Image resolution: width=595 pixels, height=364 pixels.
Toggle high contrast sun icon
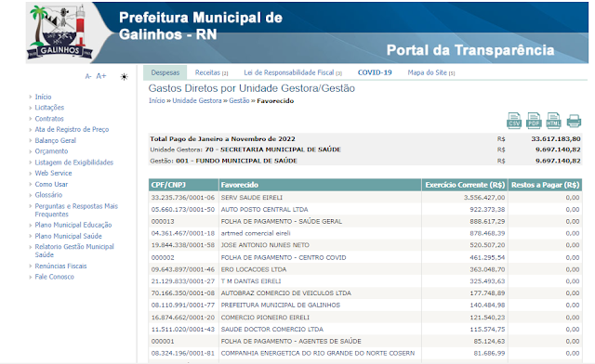click(x=124, y=77)
